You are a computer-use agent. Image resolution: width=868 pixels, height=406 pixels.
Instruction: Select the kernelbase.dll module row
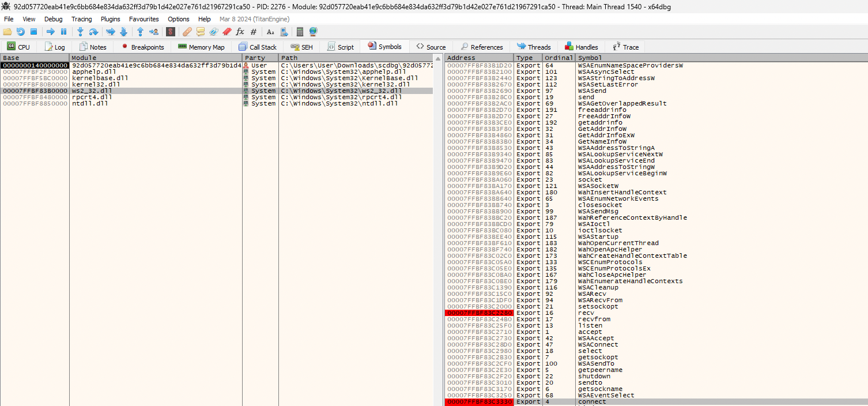click(x=217, y=78)
